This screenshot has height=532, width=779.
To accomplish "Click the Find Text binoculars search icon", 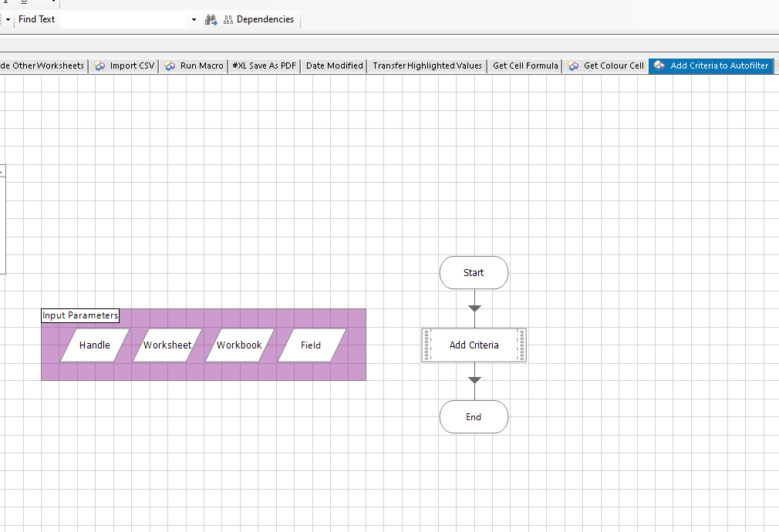I will pos(211,19).
